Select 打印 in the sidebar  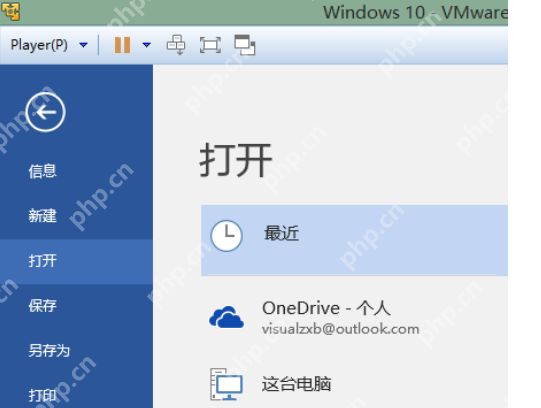pyautogui.click(x=42, y=395)
